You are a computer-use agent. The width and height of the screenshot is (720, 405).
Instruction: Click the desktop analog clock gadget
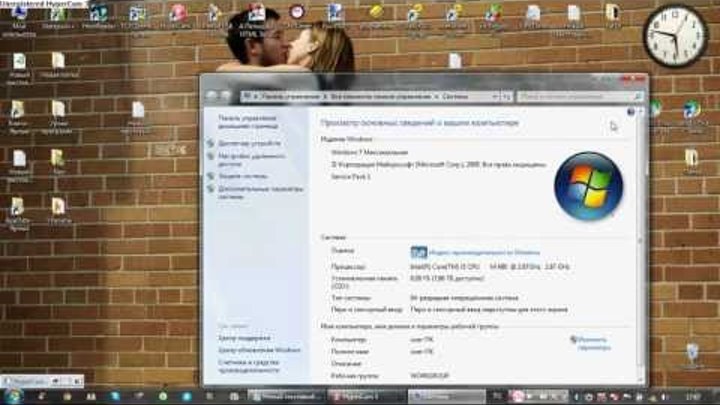tap(675, 36)
